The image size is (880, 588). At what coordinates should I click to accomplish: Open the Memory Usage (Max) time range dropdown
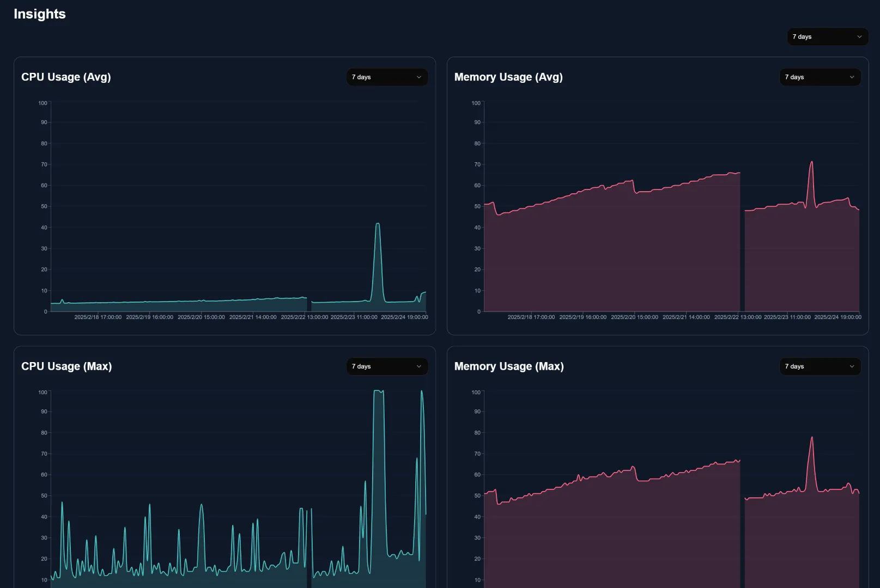point(820,366)
